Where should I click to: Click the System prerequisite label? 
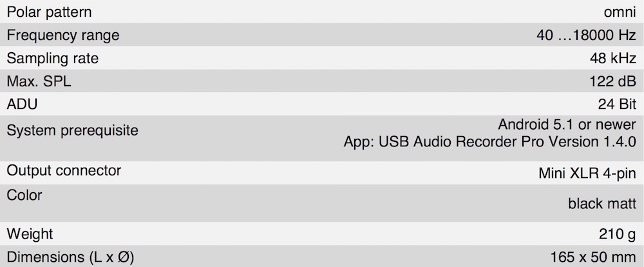coord(72,131)
